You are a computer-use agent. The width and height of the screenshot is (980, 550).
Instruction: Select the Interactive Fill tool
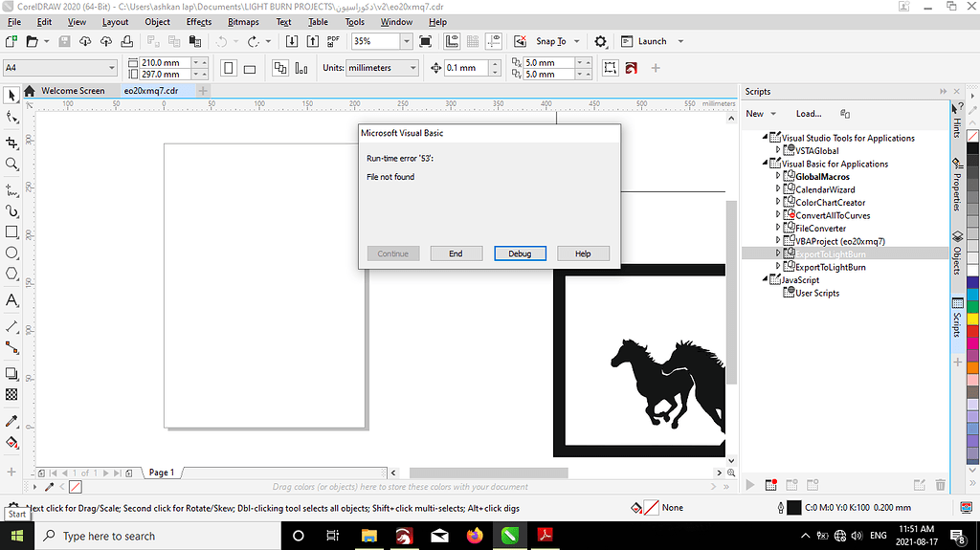(11, 443)
